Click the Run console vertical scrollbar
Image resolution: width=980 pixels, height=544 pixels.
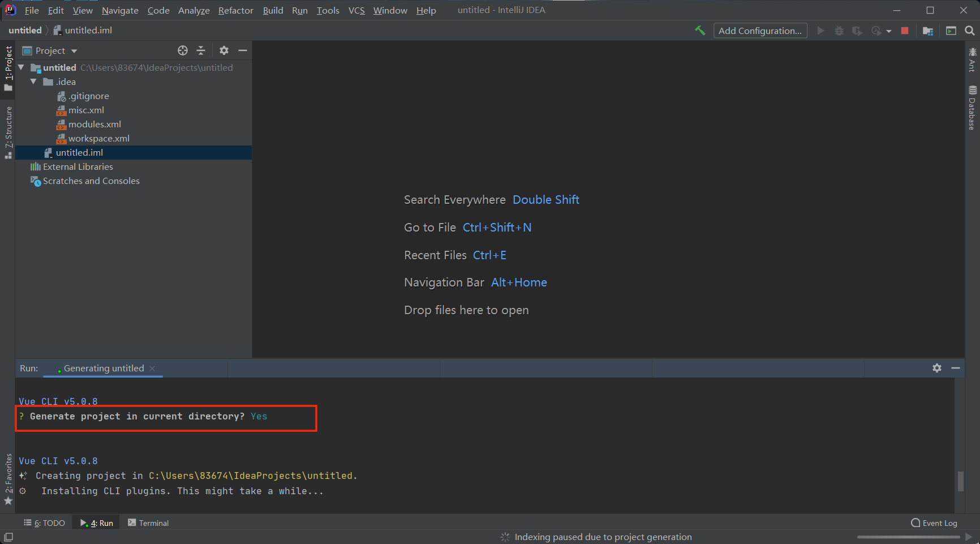pyautogui.click(x=960, y=481)
